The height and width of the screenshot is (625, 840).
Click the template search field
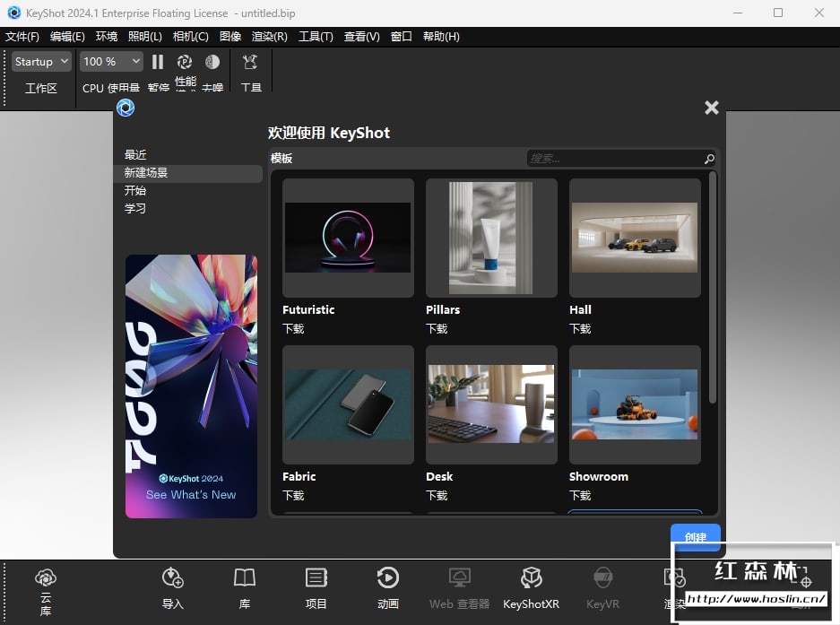click(614, 159)
